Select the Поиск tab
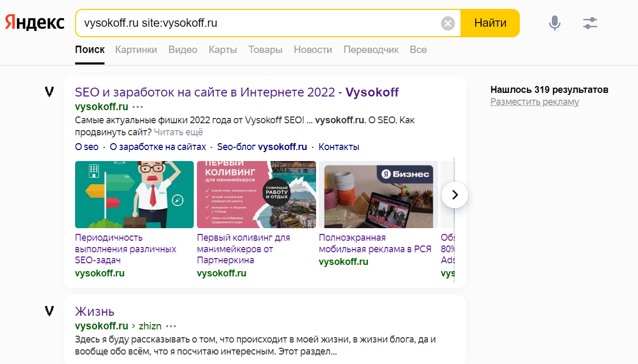 pyautogui.click(x=90, y=50)
